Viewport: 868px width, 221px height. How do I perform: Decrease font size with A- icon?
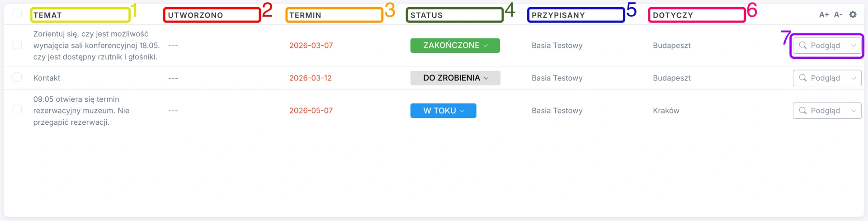[838, 14]
